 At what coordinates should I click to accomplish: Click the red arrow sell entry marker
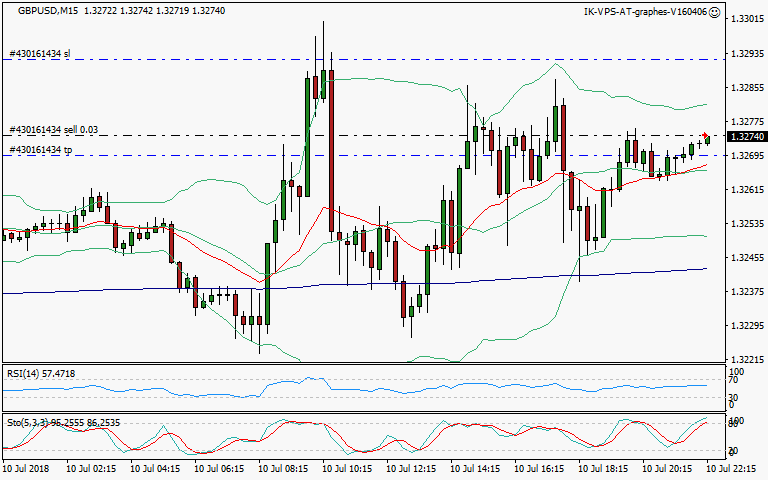tap(705, 135)
